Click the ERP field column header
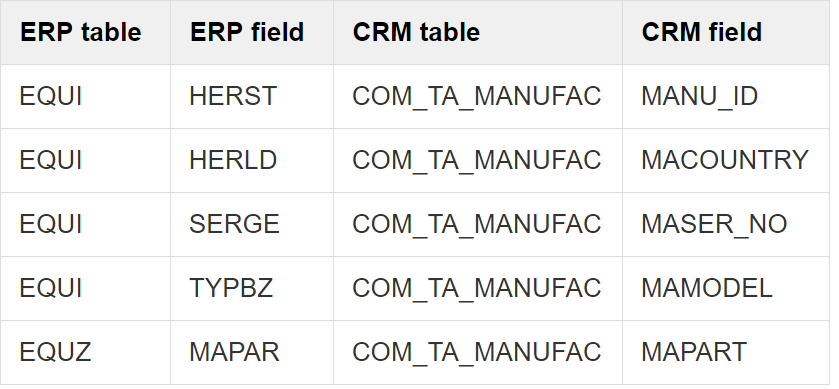Image resolution: width=839 pixels, height=389 pixels. 252,33
